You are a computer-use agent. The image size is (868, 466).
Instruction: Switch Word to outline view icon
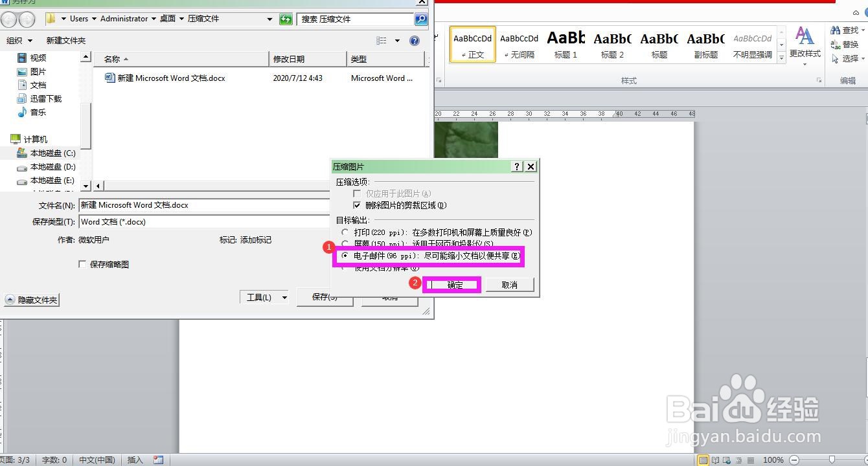[x=738, y=460]
